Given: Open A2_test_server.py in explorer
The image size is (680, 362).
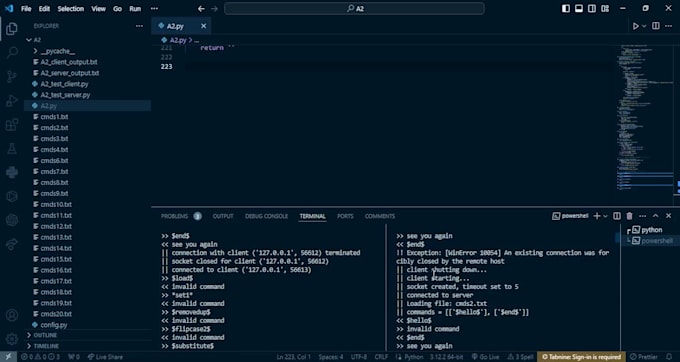Looking at the screenshot, I should pyautogui.click(x=65, y=95).
